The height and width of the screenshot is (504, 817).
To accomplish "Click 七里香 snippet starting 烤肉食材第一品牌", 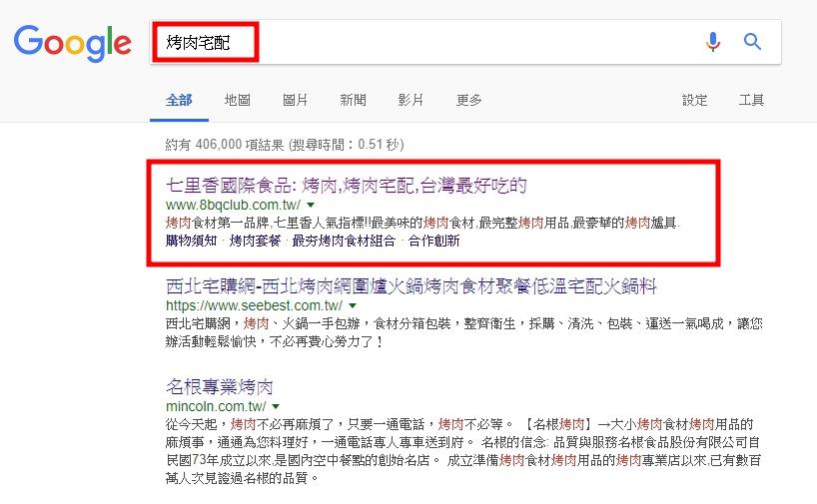I will pos(423,223).
